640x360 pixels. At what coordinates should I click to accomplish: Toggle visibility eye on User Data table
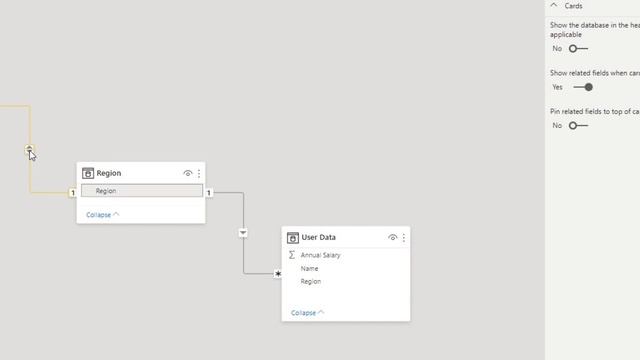point(393,237)
